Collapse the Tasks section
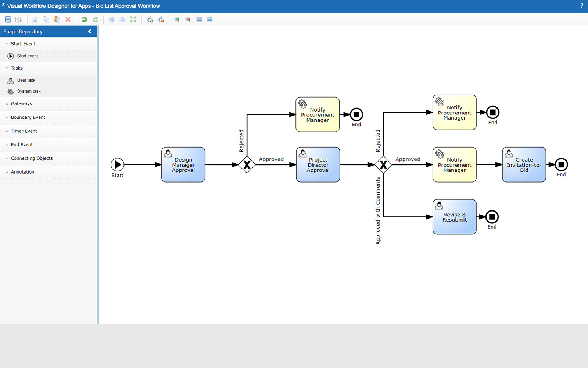The image size is (588, 368). pyautogui.click(x=16, y=68)
